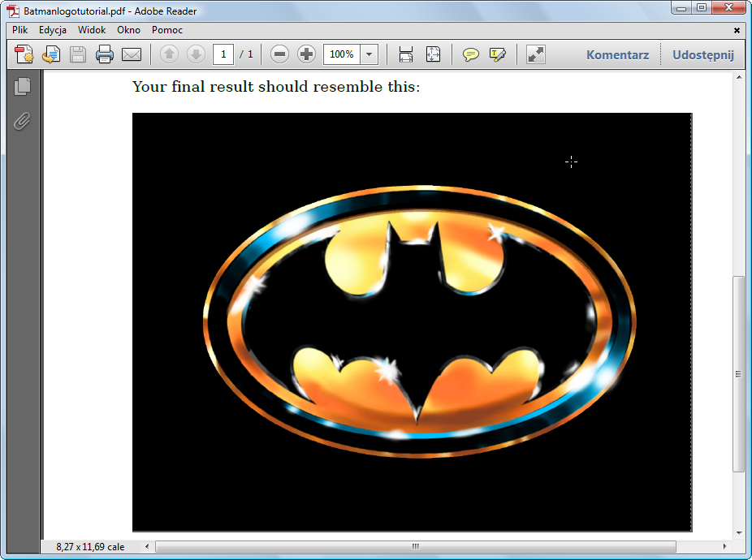Open the Pomoc menu
The width and height of the screenshot is (752, 560).
[x=167, y=30]
